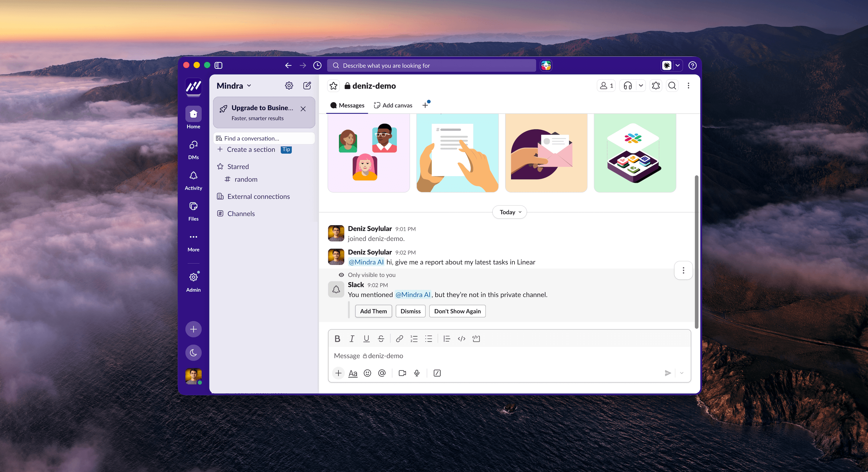Open the user profile avatar at bottom
The image size is (868, 472).
[x=193, y=376]
